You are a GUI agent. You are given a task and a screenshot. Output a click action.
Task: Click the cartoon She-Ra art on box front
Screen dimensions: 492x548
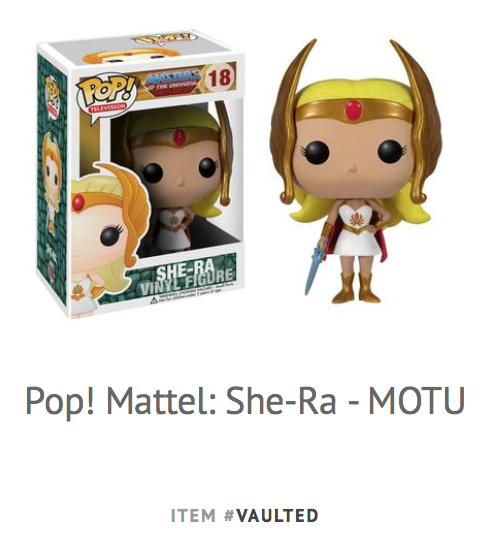point(109,236)
